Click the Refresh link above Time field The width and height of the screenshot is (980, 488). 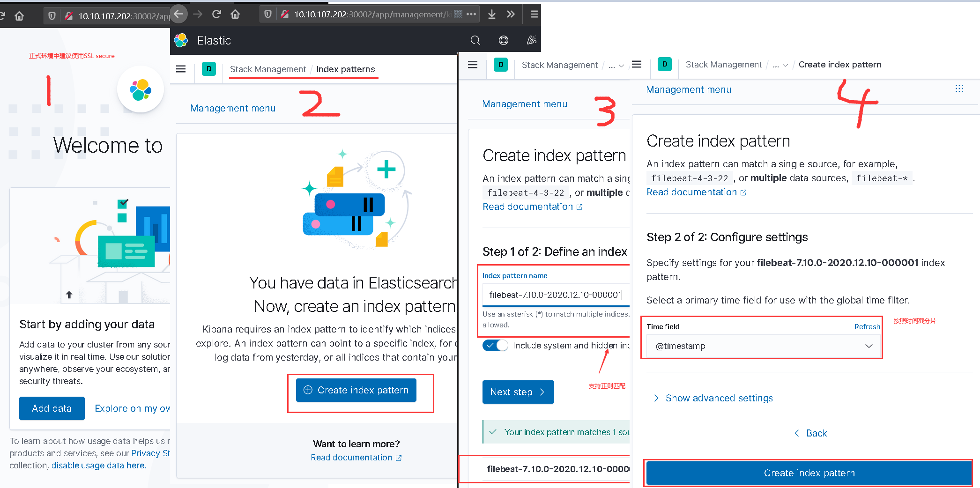click(867, 327)
